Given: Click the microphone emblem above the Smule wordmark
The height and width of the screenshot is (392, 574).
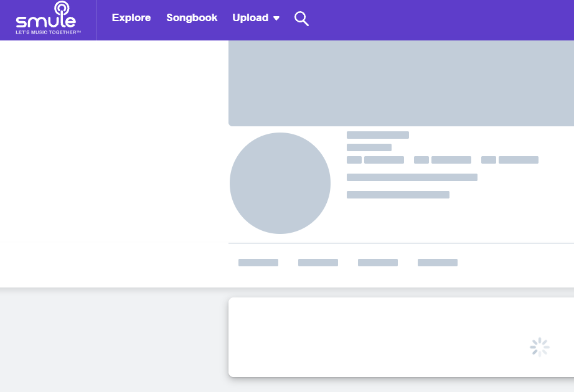Looking at the screenshot, I should pos(62,9).
